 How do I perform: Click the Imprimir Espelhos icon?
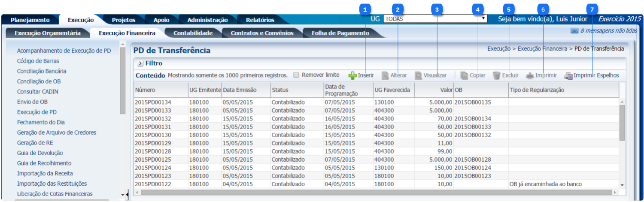coord(568,75)
